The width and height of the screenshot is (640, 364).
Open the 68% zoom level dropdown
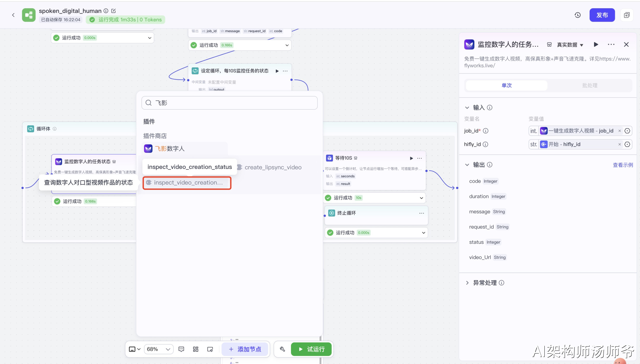[x=159, y=349]
